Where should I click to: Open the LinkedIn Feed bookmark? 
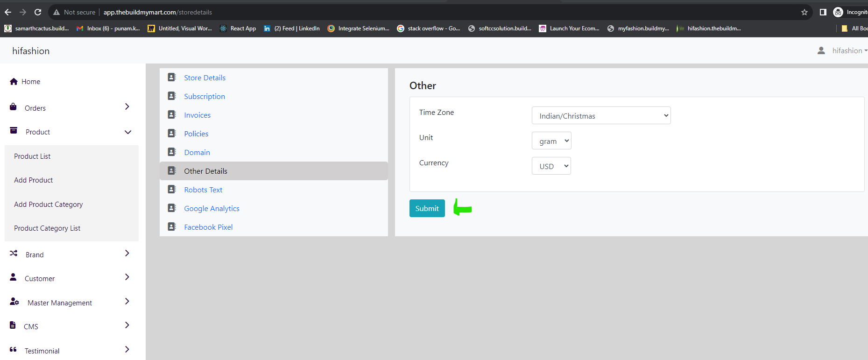(292, 28)
